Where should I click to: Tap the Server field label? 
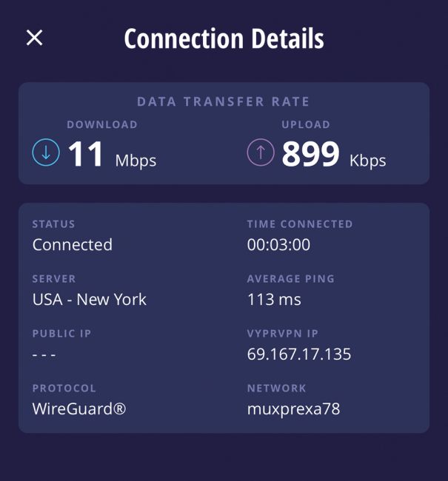click(x=54, y=279)
